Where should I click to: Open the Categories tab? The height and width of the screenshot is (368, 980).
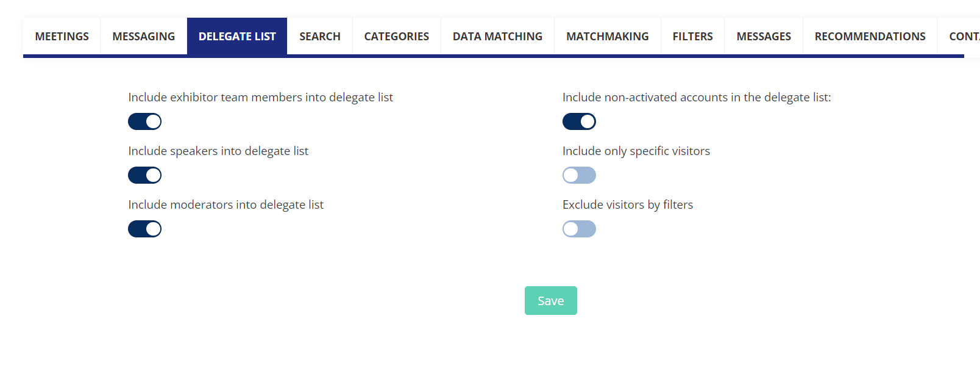396,37
